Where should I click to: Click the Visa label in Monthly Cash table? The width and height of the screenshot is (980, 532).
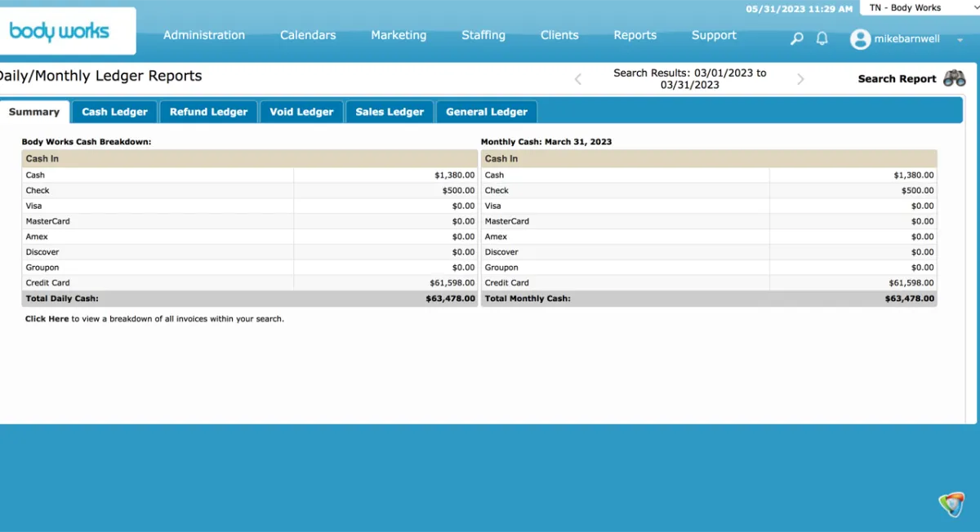(x=492, y=206)
